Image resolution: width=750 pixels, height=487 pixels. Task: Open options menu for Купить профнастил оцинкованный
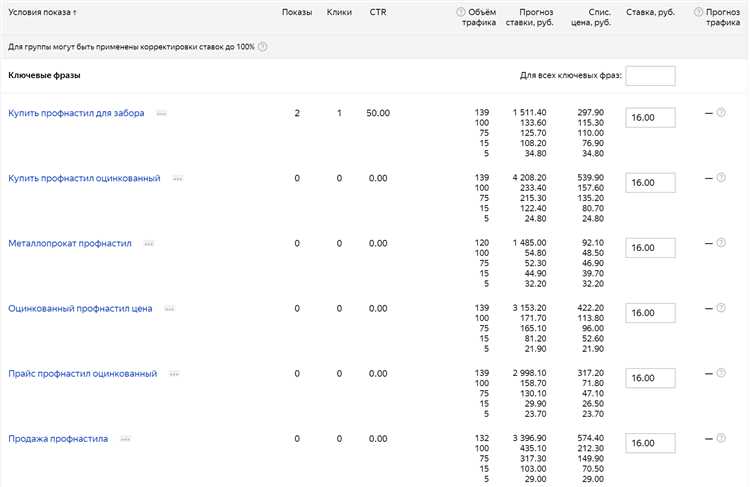178,179
